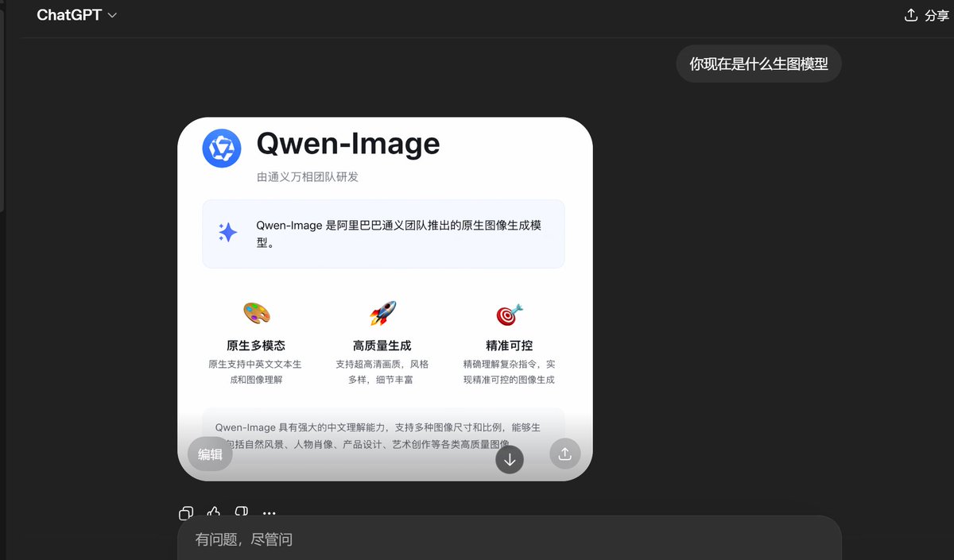Click the 精准可控 heading
Viewport: 954px width, 560px height.
pyautogui.click(x=510, y=346)
